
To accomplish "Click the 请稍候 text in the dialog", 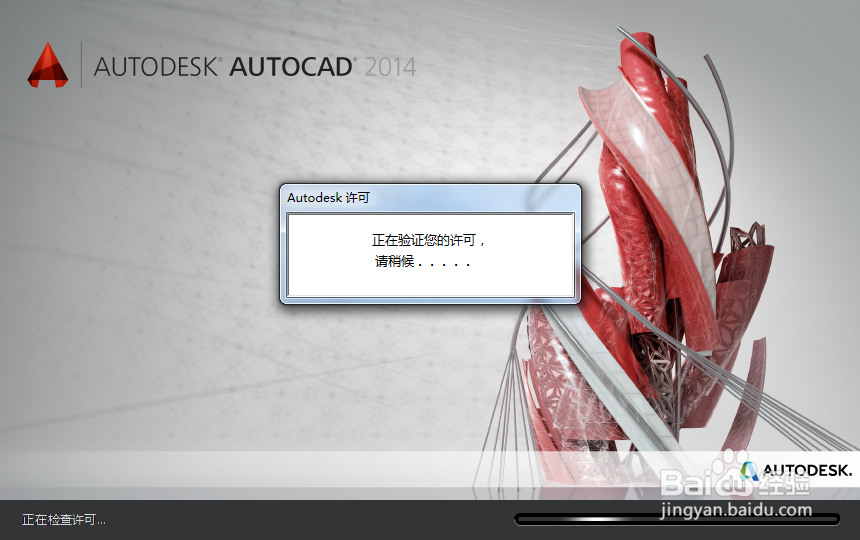I will pyautogui.click(x=422, y=262).
